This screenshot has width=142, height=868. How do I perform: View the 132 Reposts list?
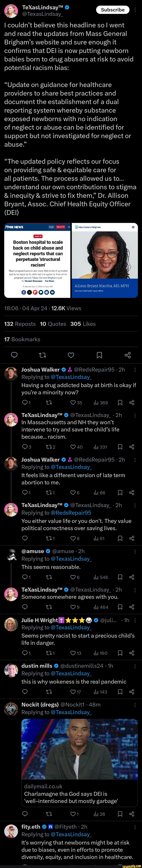(20, 324)
